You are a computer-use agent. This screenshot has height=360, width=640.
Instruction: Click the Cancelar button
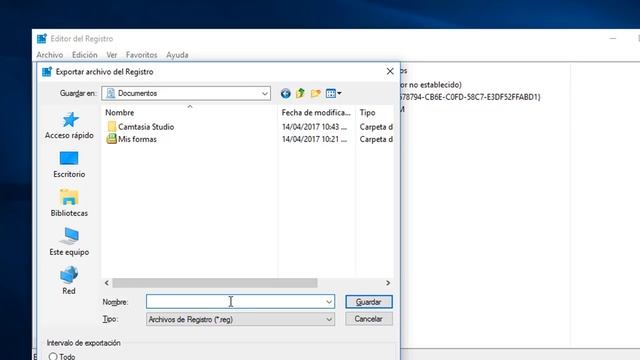[x=369, y=319]
